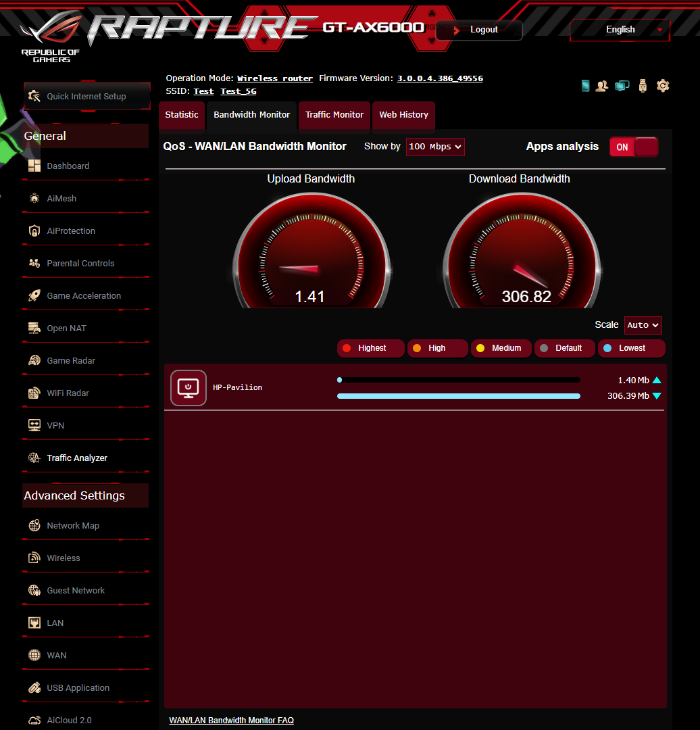
Task: Click the HP-Pavilion device name
Action: [x=237, y=387]
